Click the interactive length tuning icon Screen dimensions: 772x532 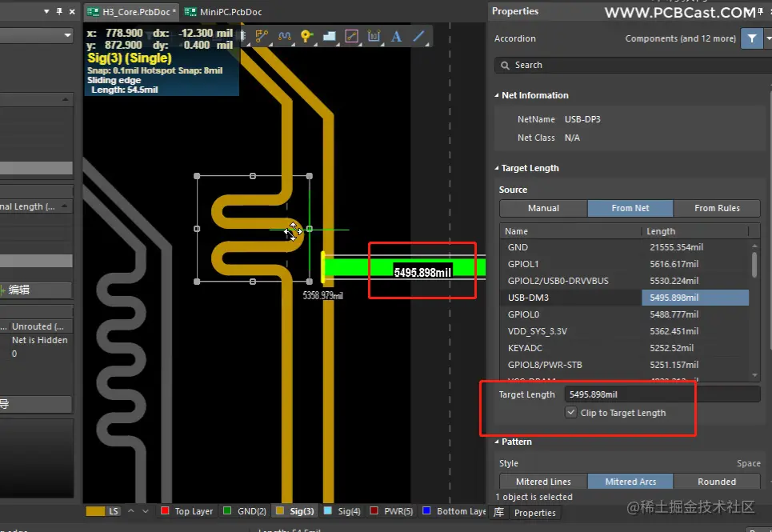tap(284, 36)
